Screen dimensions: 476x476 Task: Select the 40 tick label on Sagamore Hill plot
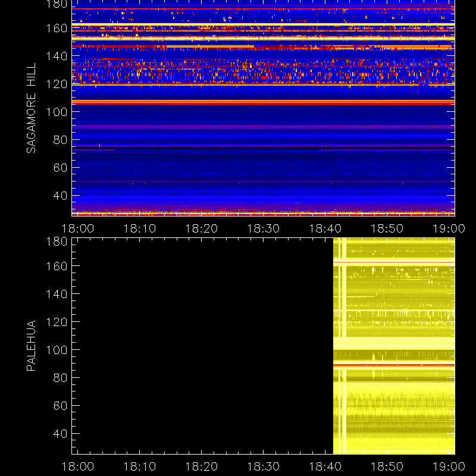tap(60, 196)
